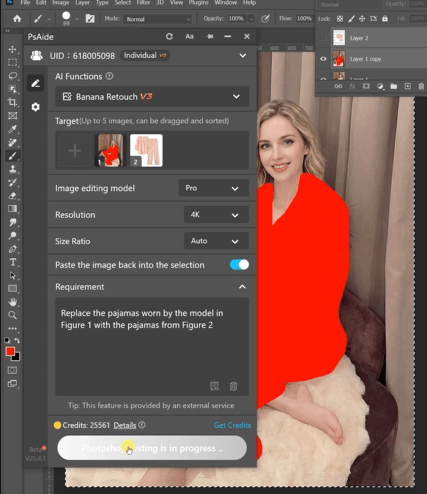Select the Crop tool
Viewport: 427px width, 494px height.
click(13, 102)
